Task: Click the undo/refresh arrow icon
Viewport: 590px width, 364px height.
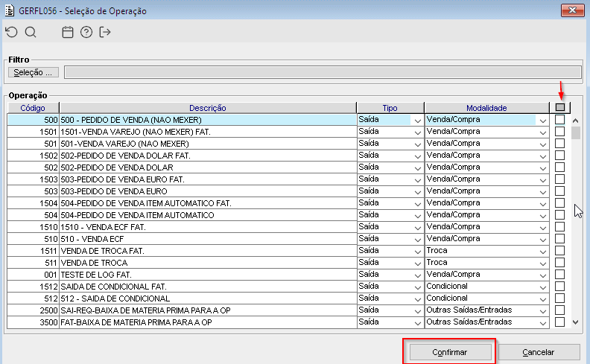Action: point(12,32)
